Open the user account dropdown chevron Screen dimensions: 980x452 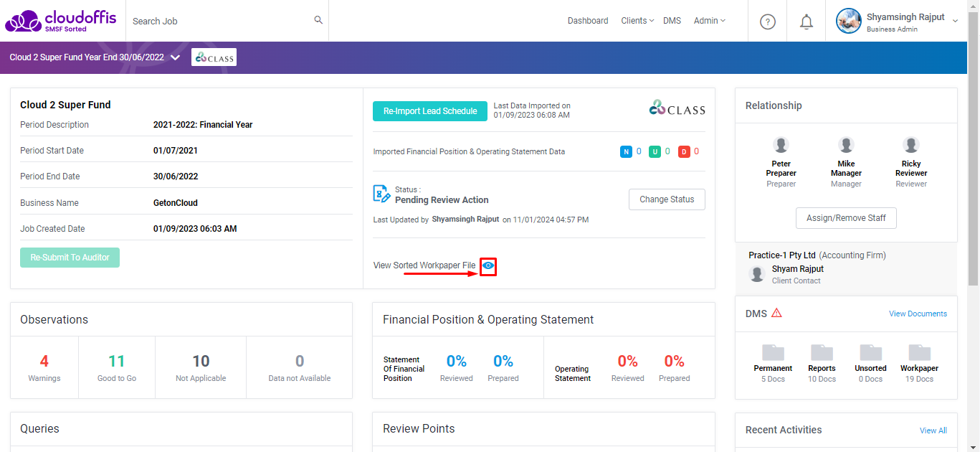click(955, 22)
